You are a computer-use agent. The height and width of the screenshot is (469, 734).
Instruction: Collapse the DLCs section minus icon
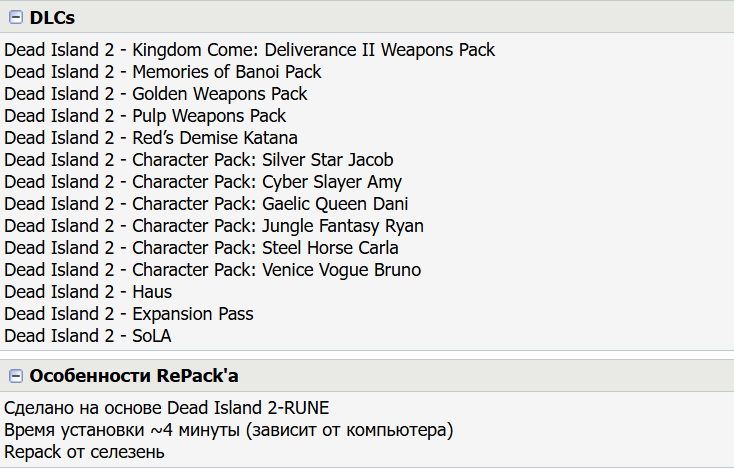(x=16, y=17)
